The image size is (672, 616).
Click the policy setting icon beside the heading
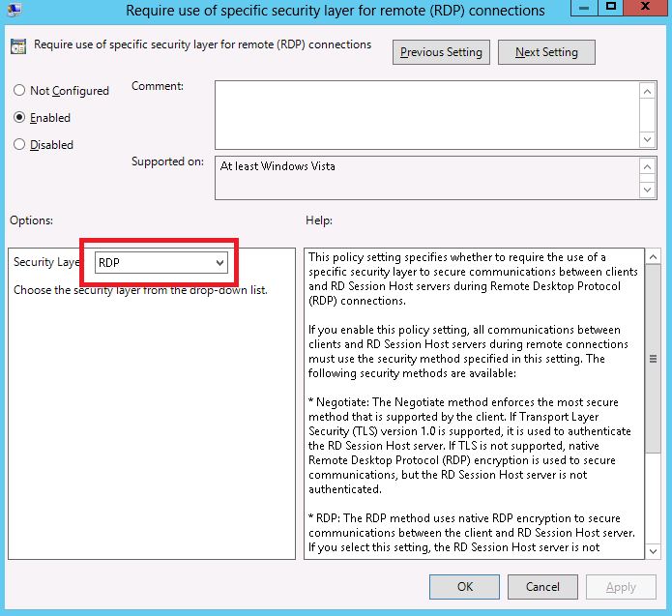(x=19, y=45)
